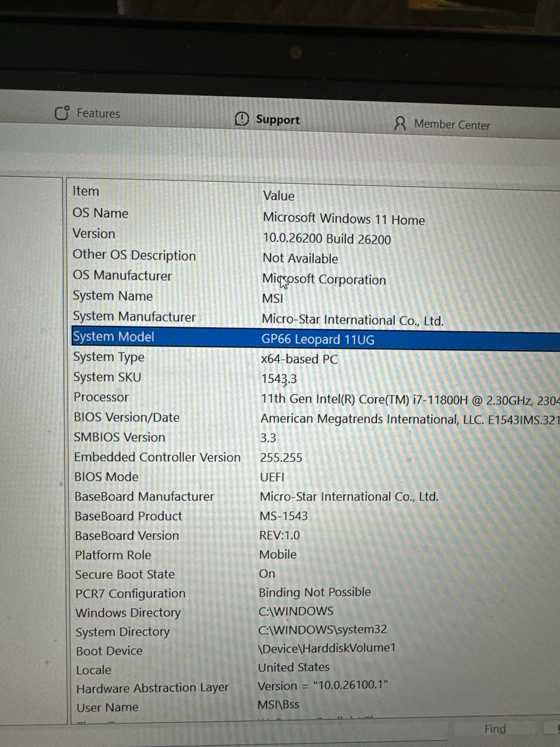Select the System Model row
The height and width of the screenshot is (747, 560).
(x=315, y=338)
